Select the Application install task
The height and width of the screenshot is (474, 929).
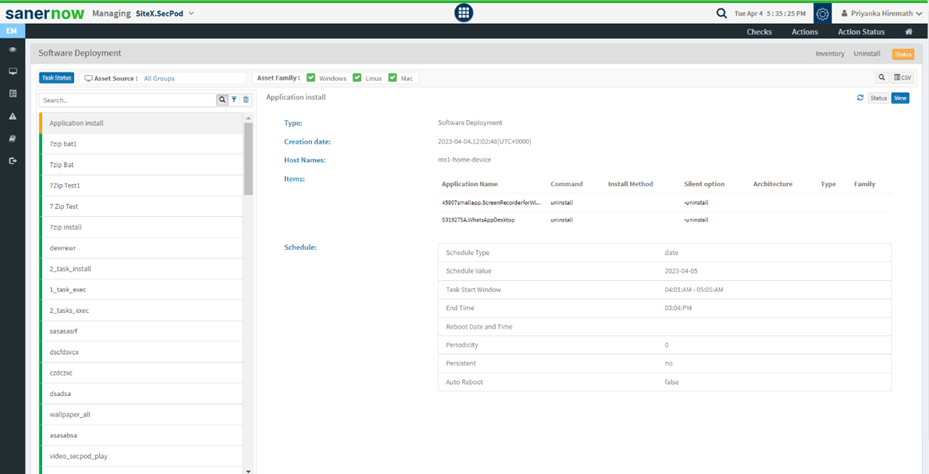click(142, 123)
